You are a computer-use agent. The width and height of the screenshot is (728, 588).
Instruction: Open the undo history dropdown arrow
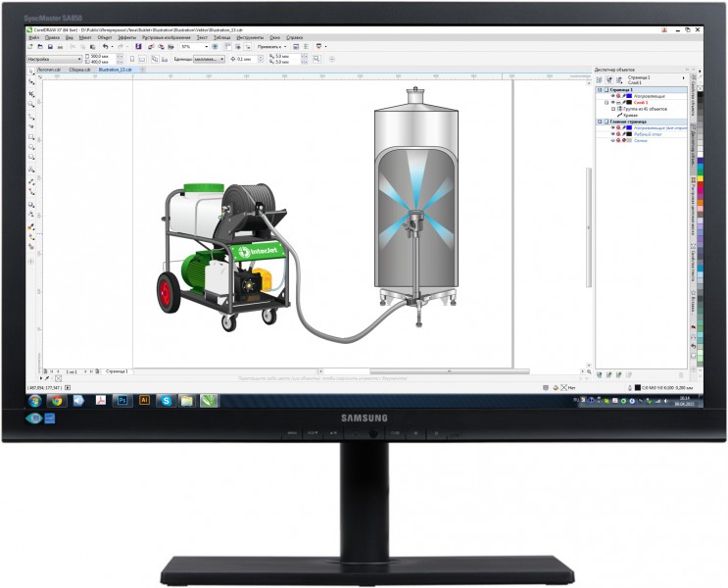pos(113,46)
